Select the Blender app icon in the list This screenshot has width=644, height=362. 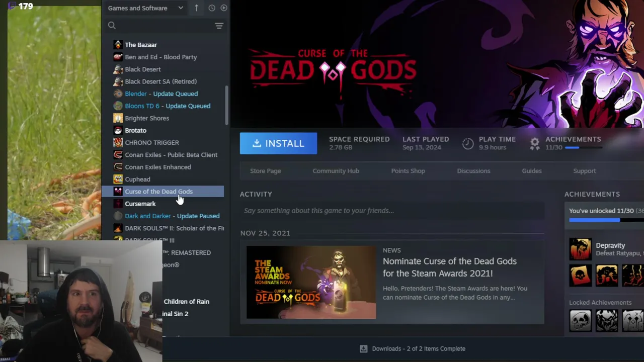pyautogui.click(x=118, y=94)
